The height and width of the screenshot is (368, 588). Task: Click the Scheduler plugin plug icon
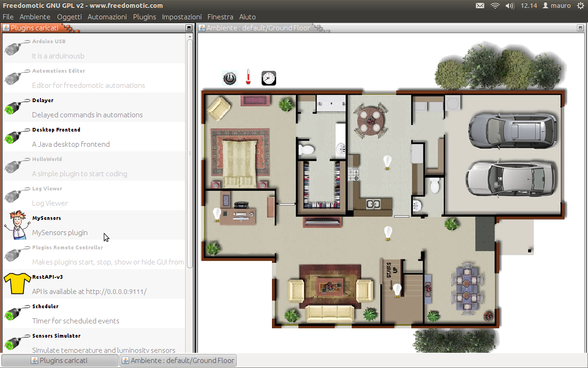tap(17, 313)
